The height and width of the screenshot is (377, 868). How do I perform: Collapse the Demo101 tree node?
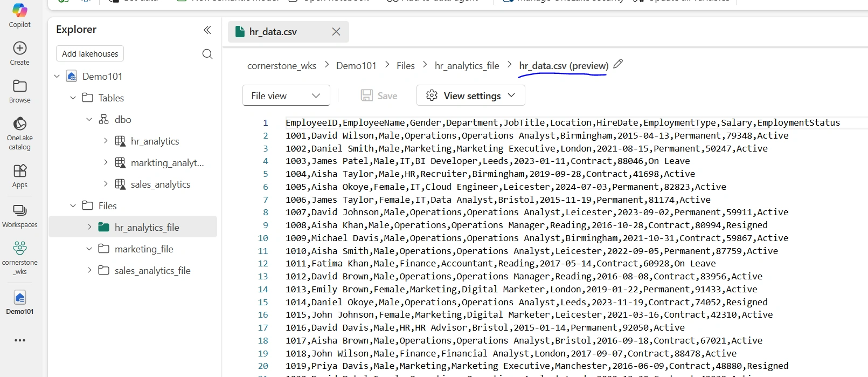pos(57,76)
